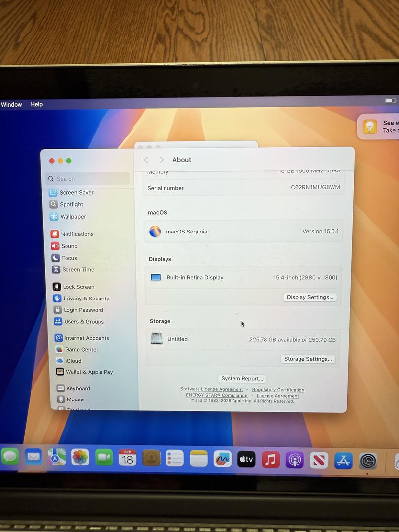Viewport: 399px width, 532px height.
Task: Click the Tips lightbulb notification icon
Action: pos(370,127)
